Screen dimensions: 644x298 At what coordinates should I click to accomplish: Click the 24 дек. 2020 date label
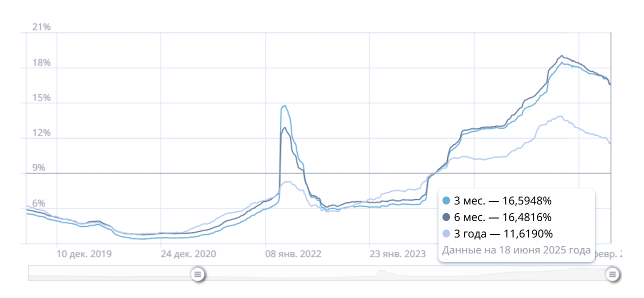click(x=188, y=254)
